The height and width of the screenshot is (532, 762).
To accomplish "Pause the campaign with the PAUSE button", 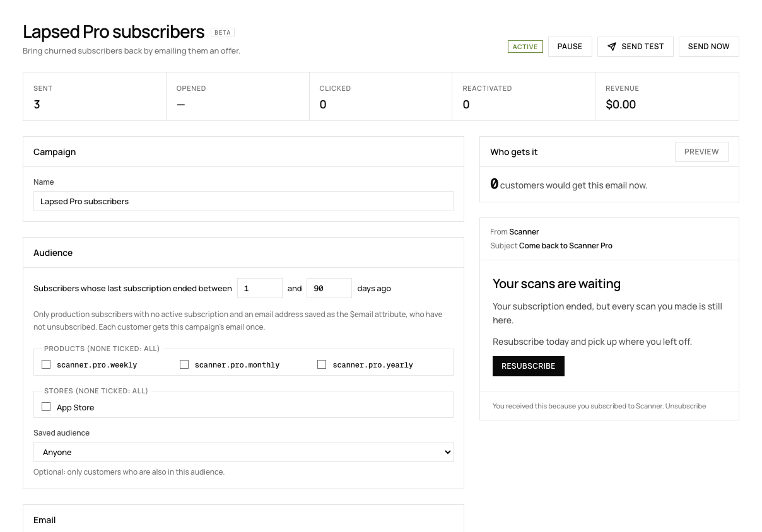I will [x=570, y=47].
